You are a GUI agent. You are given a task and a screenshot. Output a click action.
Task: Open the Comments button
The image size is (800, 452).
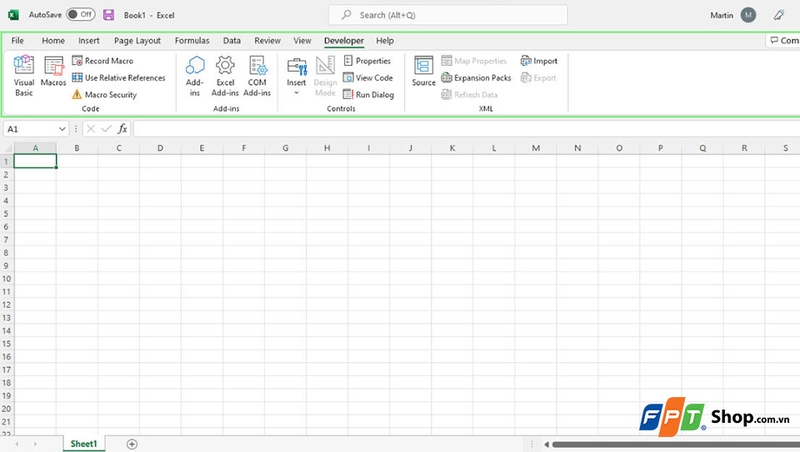[784, 40]
